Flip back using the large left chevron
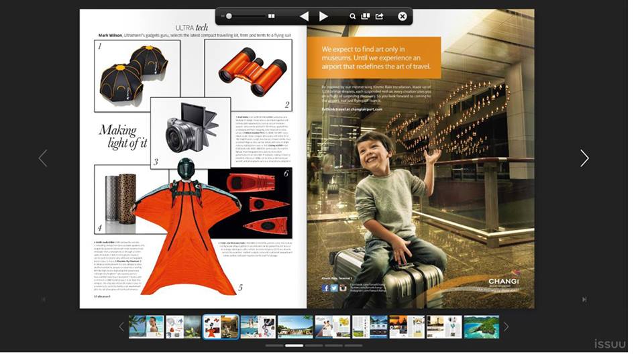This screenshot has width=644, height=358. coord(43,158)
